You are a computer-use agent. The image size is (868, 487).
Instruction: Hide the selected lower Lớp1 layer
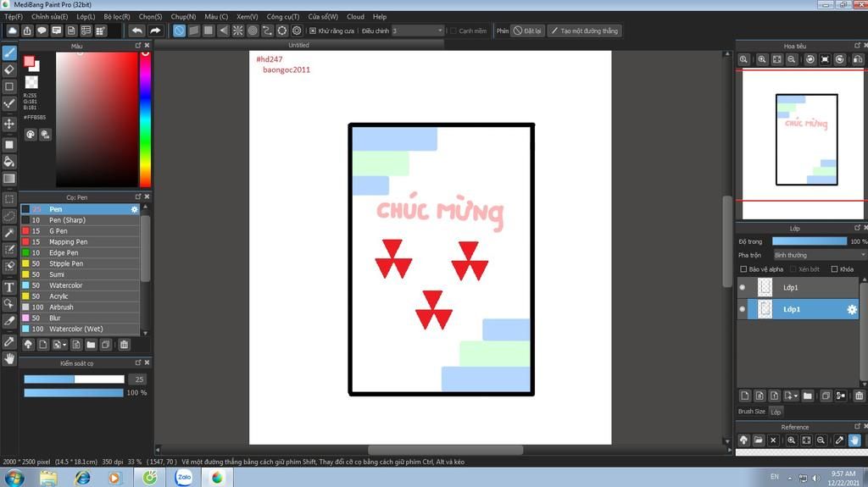[743, 309]
